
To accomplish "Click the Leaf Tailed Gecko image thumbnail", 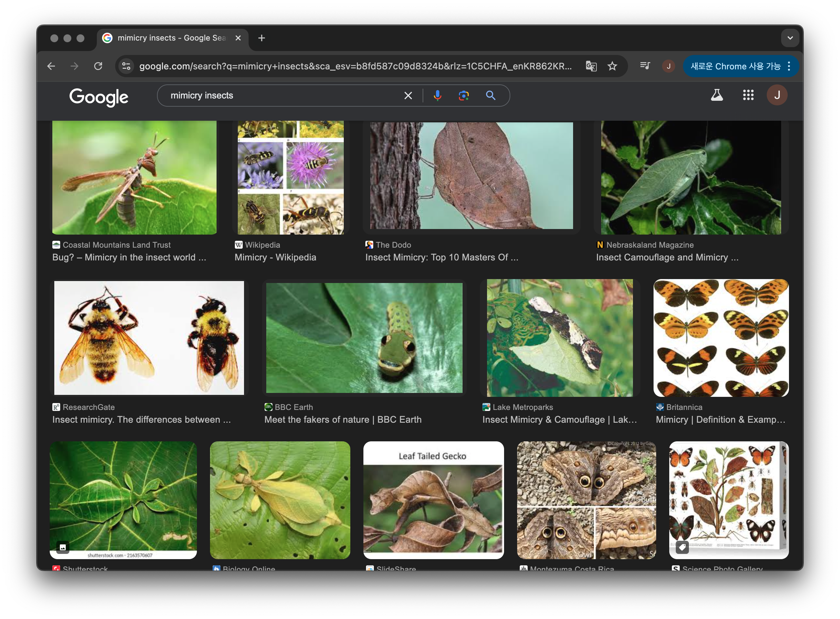I will pyautogui.click(x=433, y=500).
